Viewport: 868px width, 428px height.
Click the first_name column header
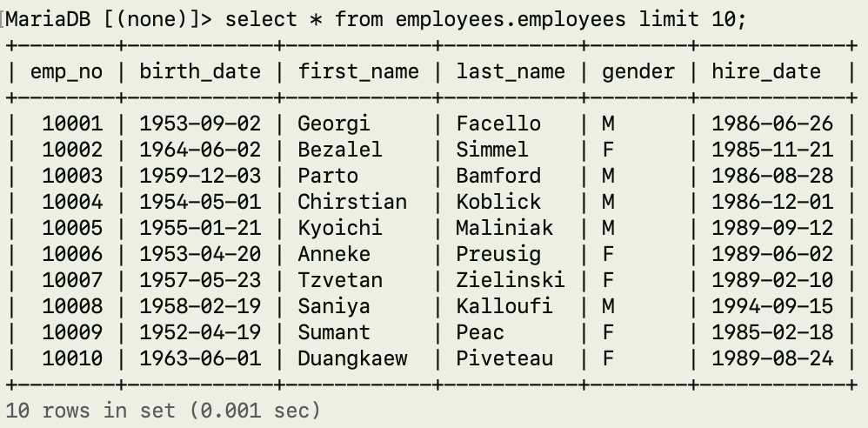[358, 71]
